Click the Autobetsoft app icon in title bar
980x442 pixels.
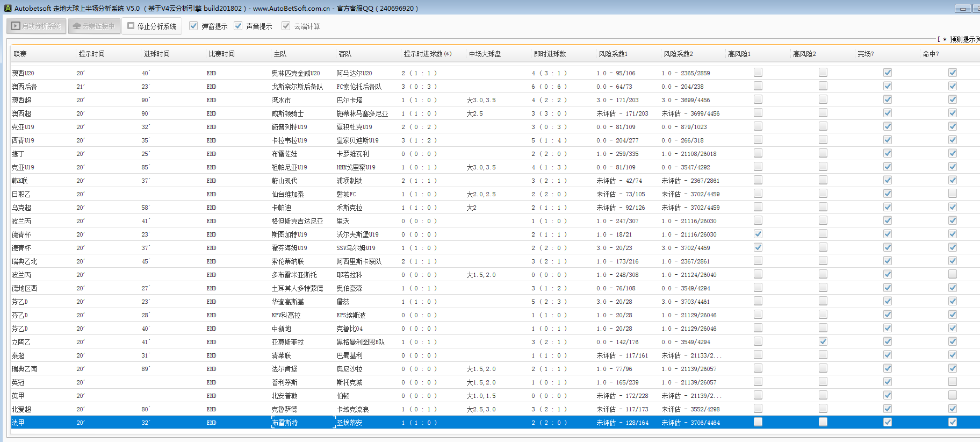[8, 8]
